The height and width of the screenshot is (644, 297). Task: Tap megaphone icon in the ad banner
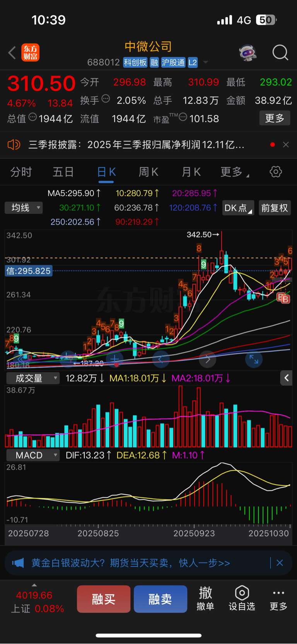(18, 563)
